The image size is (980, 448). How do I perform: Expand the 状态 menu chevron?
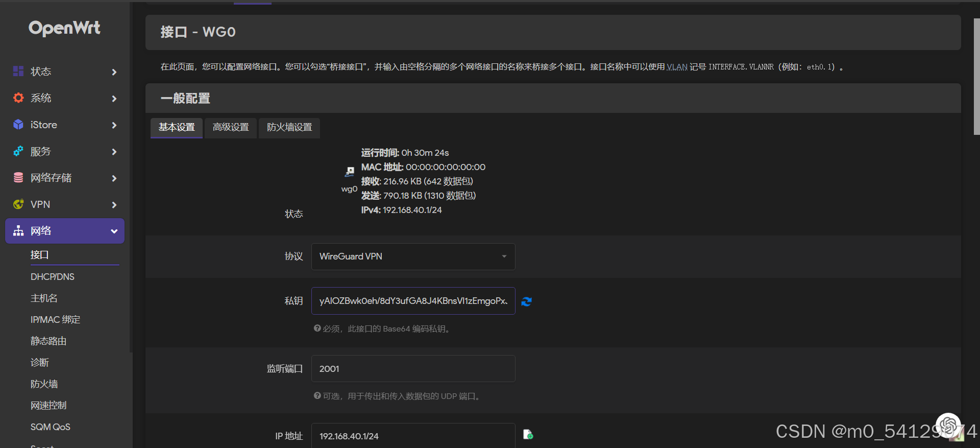click(114, 72)
